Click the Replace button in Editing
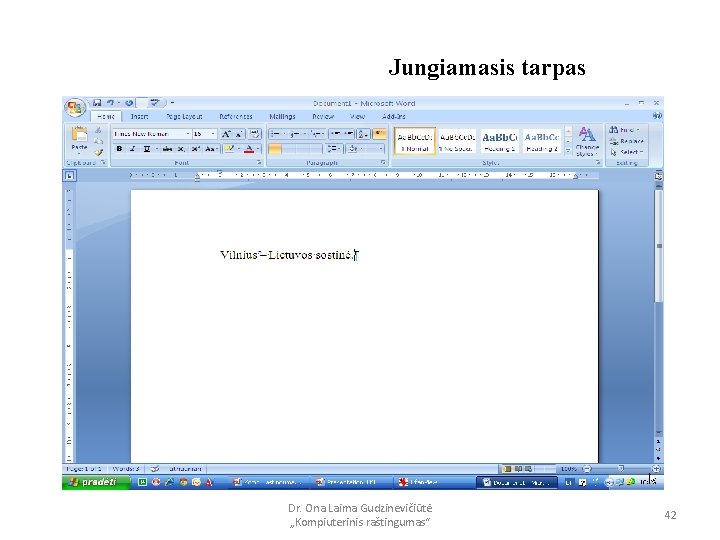Image resolution: width=720 pixels, height=540 pixels. (627, 141)
